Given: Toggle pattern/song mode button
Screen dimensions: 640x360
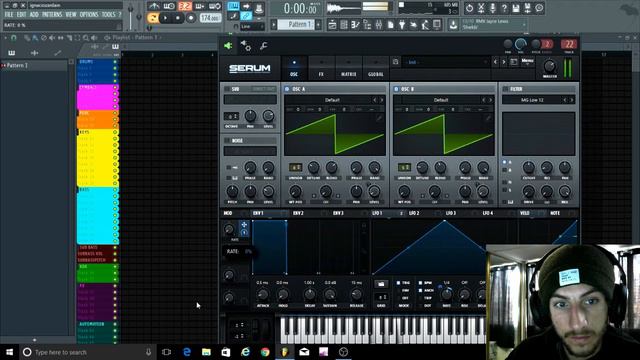Looking at the screenshot, I should point(153,18).
